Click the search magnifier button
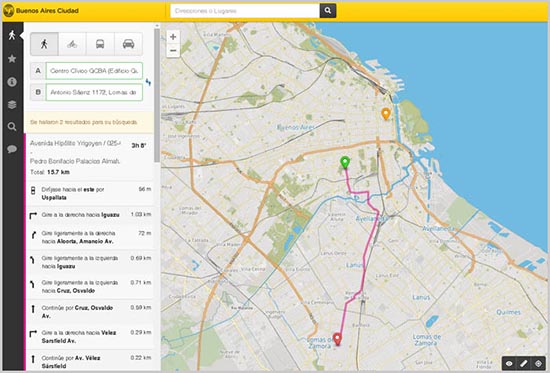550x373 pixels. (328, 11)
